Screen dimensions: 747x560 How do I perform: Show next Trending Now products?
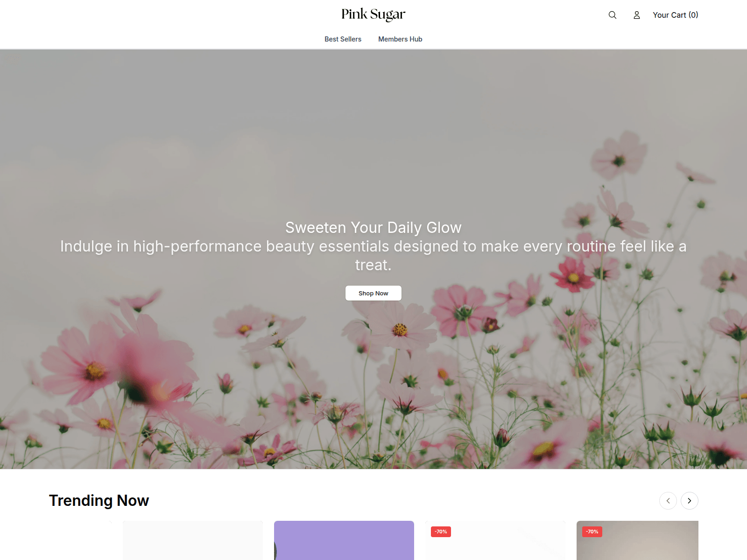[x=690, y=501]
